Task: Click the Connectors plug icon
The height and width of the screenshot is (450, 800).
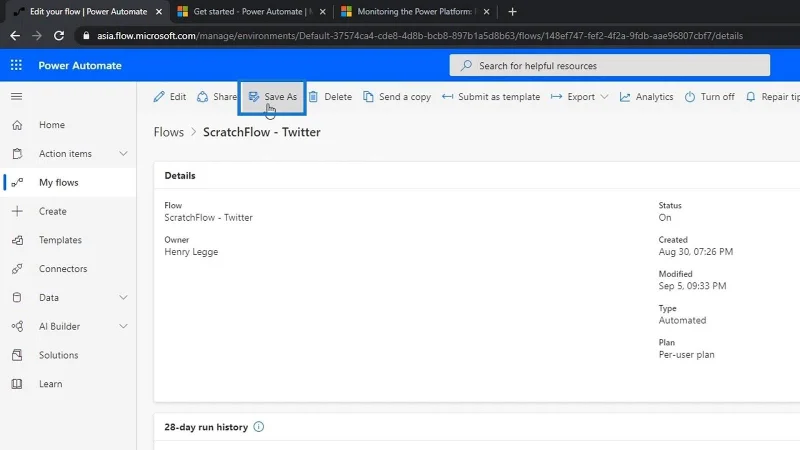Action: pos(17,269)
